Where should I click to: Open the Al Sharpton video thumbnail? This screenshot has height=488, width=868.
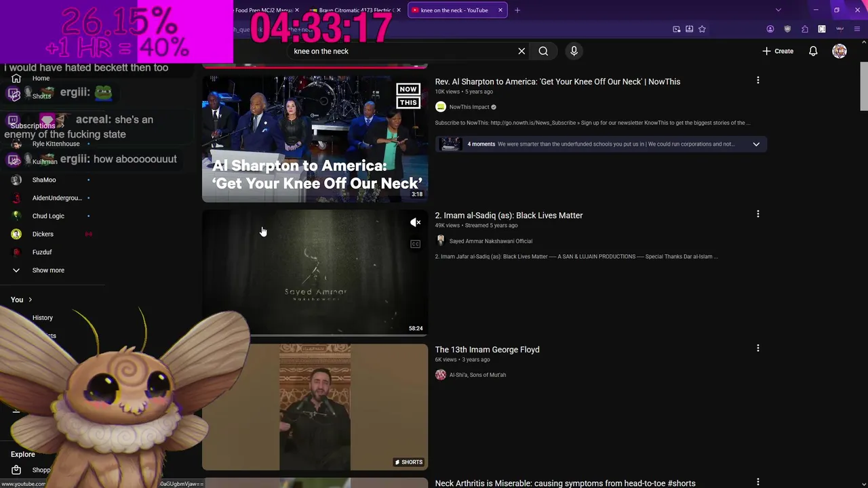pyautogui.click(x=315, y=138)
